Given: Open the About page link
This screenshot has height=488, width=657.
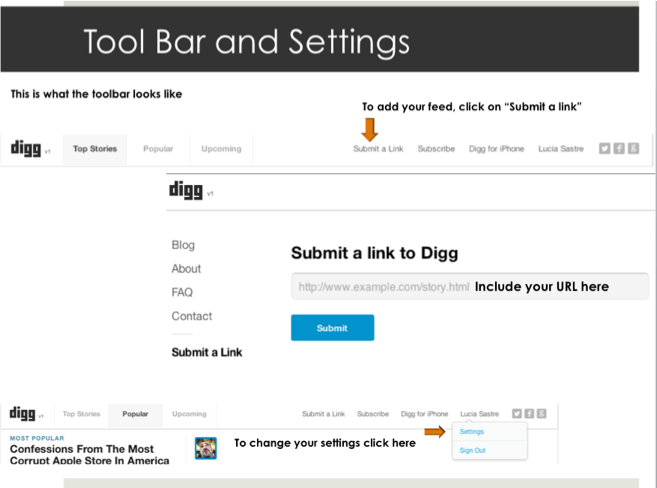Looking at the screenshot, I should pyautogui.click(x=186, y=269).
